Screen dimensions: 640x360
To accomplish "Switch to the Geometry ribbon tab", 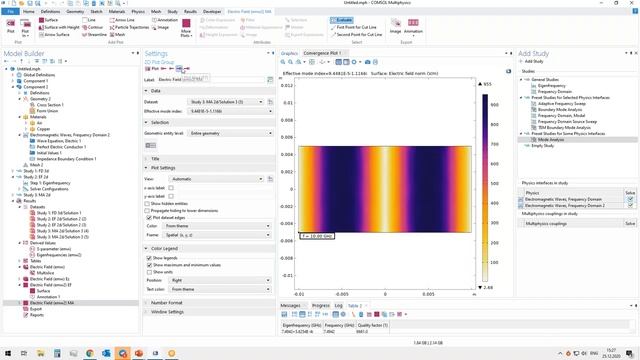I will [75, 11].
